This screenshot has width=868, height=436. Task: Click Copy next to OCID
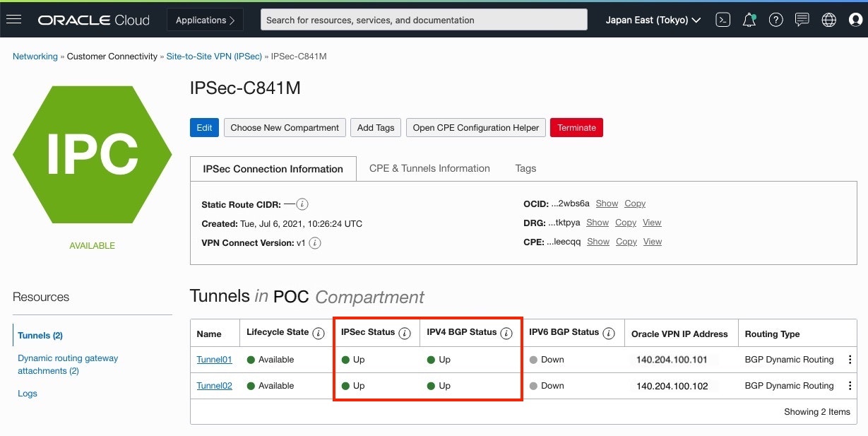tap(635, 204)
